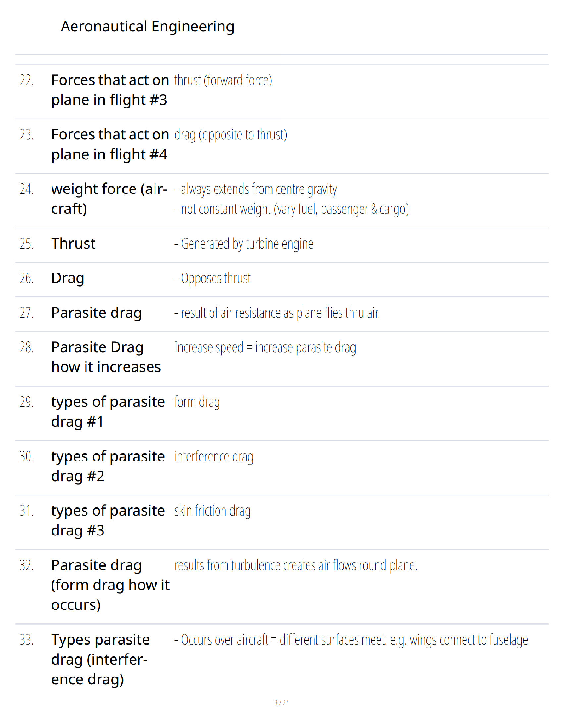Select term 'Forces that act on plane in flight #4'
The image size is (563, 728).
[x=110, y=144]
